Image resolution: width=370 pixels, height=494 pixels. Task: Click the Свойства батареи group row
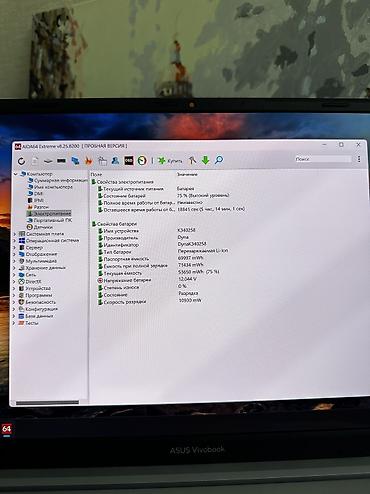pyautogui.click(x=114, y=224)
